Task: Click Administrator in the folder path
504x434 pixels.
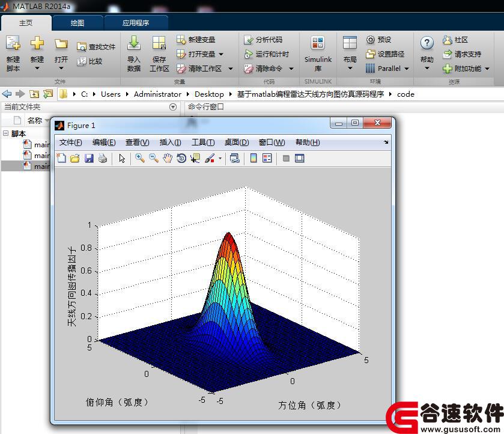Action: tap(157, 94)
